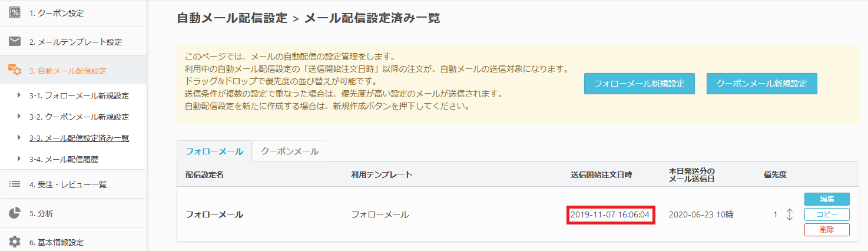Open 3-3. メール配信設定済み一覧 link

tap(79, 138)
